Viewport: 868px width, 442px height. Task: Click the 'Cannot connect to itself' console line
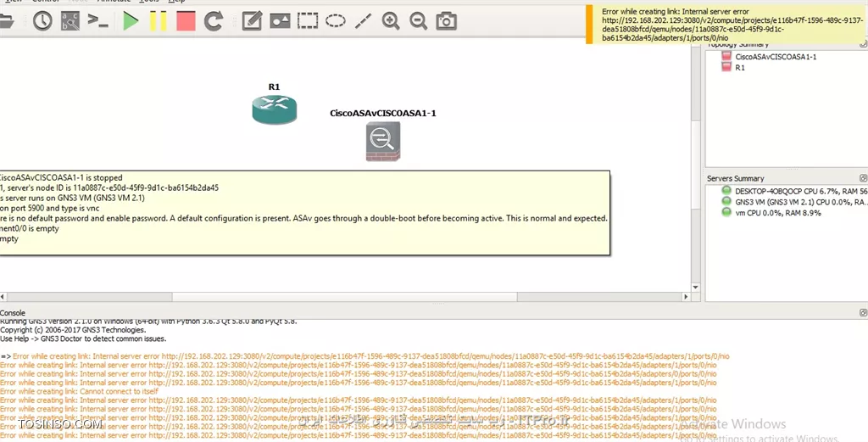click(x=79, y=391)
